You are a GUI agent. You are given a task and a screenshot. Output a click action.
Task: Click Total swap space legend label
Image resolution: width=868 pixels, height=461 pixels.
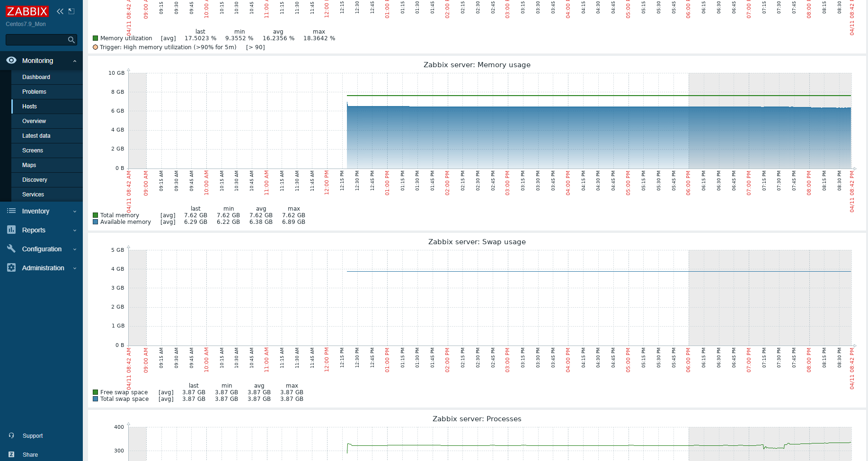pyautogui.click(x=124, y=399)
